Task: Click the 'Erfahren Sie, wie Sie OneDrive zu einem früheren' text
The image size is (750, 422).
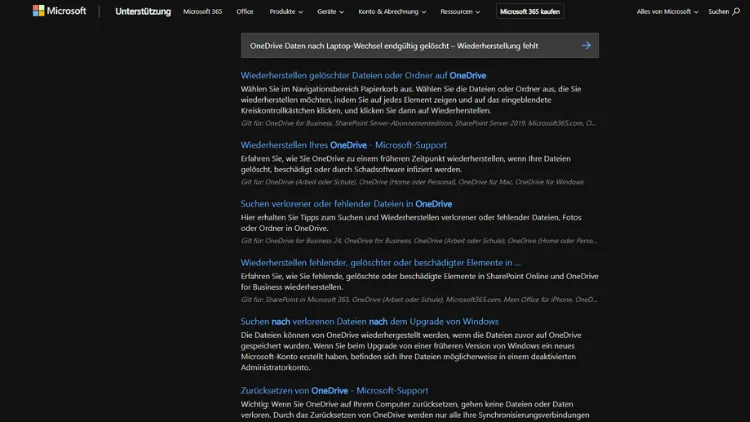Action: (405, 164)
